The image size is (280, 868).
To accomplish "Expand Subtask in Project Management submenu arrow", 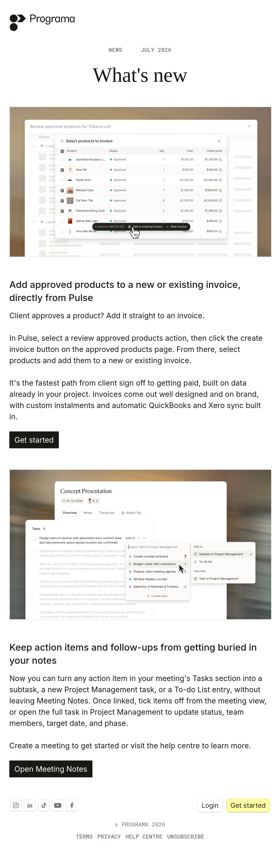I will pyautogui.click(x=251, y=554).
